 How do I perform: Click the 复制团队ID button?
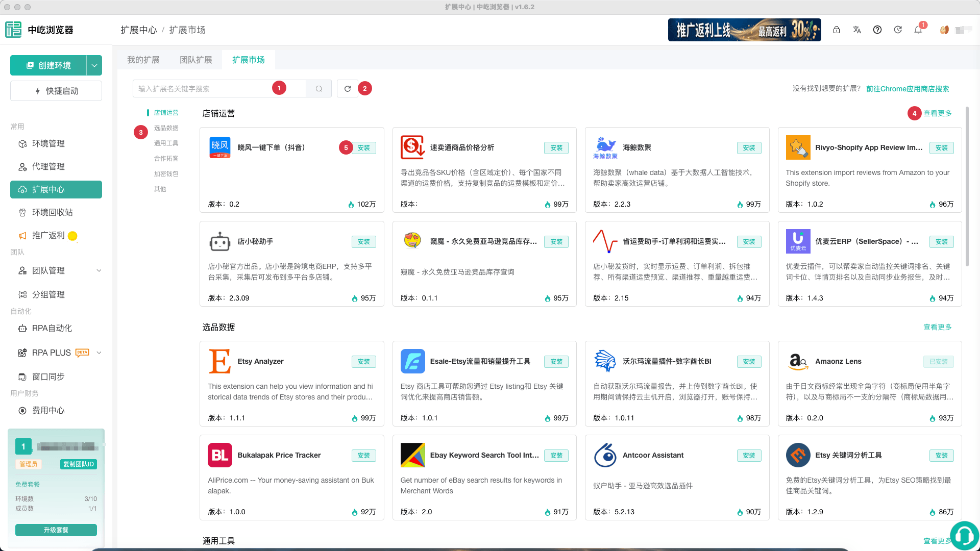click(79, 464)
